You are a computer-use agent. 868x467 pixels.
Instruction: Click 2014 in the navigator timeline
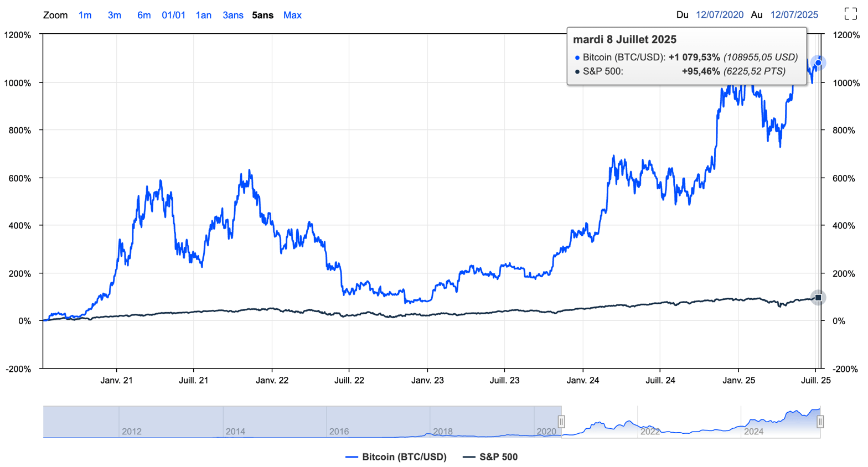click(x=235, y=432)
